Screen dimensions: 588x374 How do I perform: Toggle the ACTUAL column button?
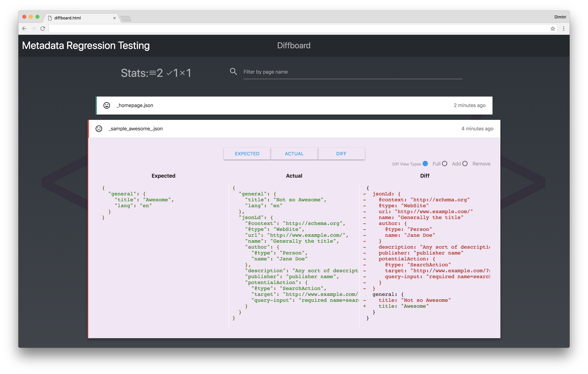pyautogui.click(x=294, y=154)
